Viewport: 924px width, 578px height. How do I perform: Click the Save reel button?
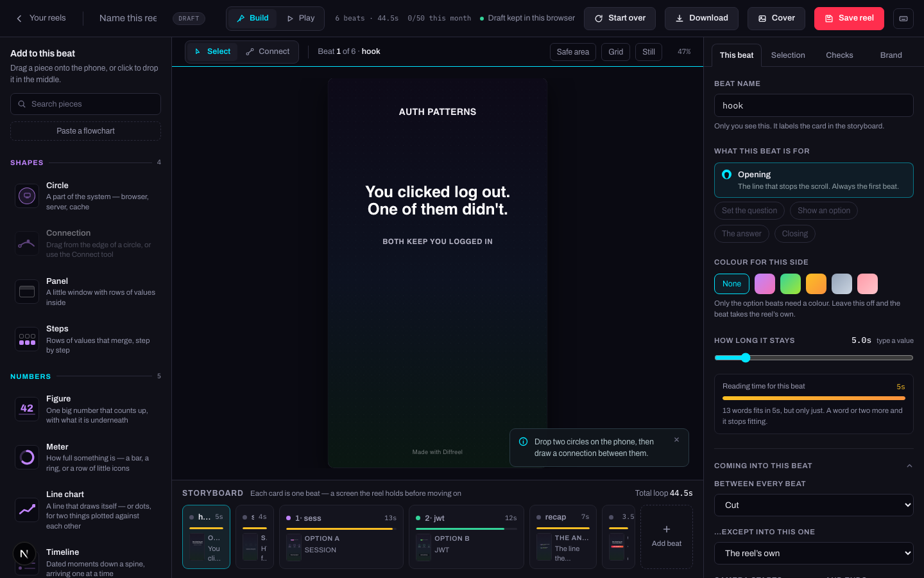(849, 19)
